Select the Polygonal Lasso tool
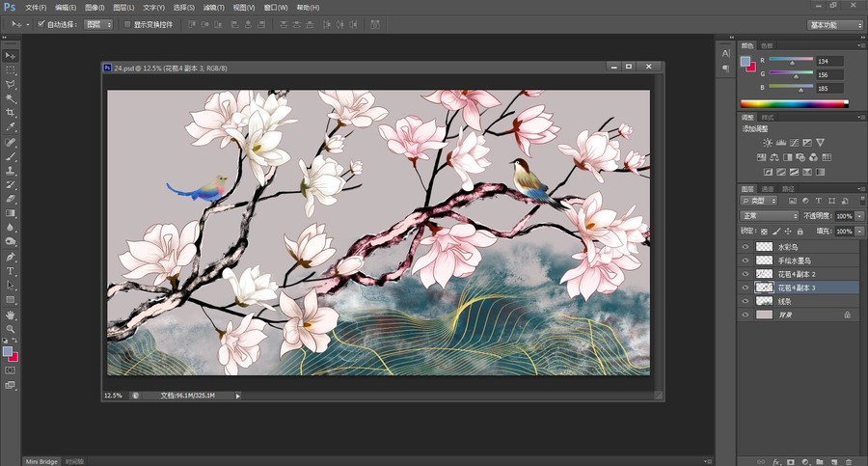Screen dimensions: 868x466 tap(11, 85)
